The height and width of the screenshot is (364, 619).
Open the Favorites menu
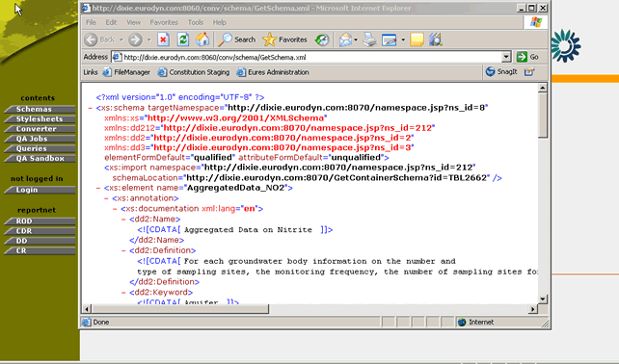pyautogui.click(x=164, y=22)
